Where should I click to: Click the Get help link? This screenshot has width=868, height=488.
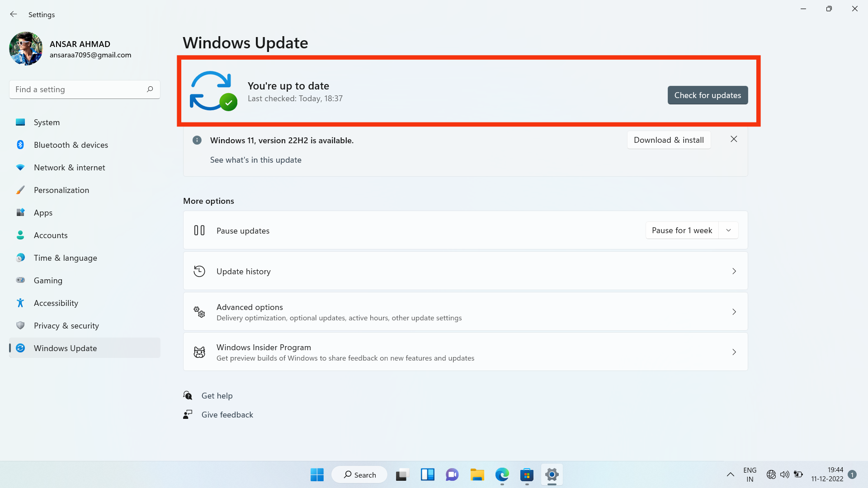(x=217, y=396)
